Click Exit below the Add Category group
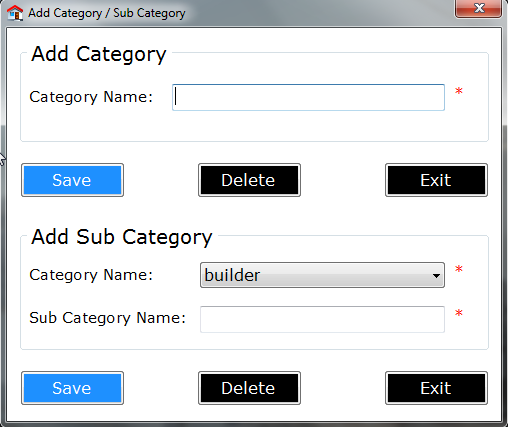 click(x=436, y=180)
